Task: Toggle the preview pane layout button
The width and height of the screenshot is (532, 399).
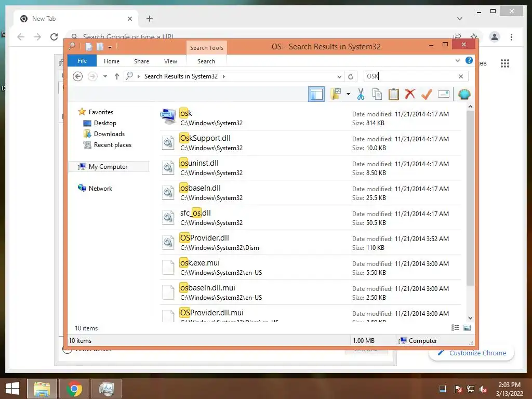Action: point(316,94)
